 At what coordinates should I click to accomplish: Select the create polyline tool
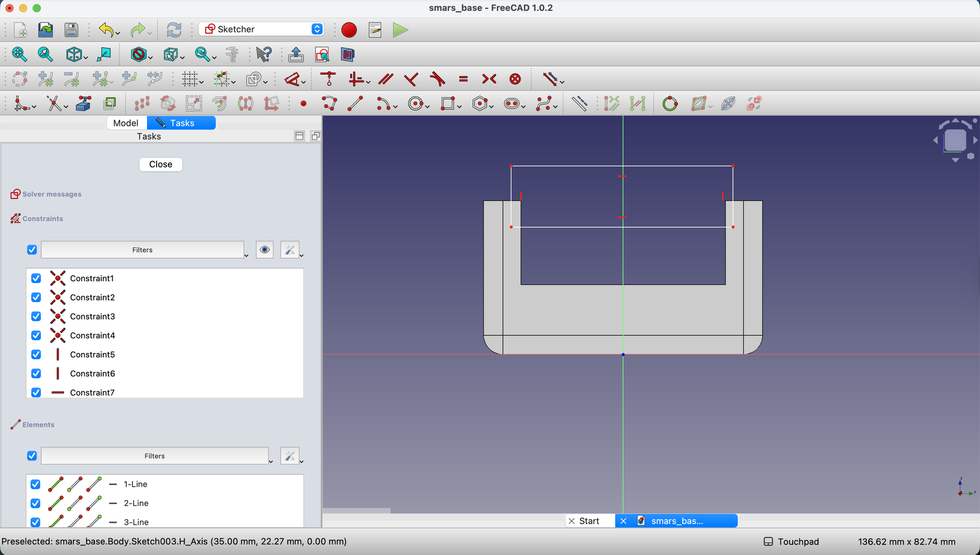tap(330, 104)
